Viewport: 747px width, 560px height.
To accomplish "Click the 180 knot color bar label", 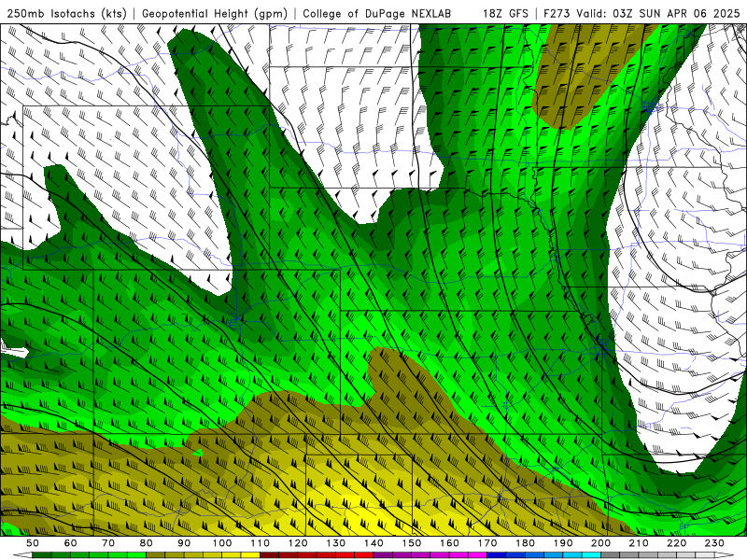I will tap(525, 543).
